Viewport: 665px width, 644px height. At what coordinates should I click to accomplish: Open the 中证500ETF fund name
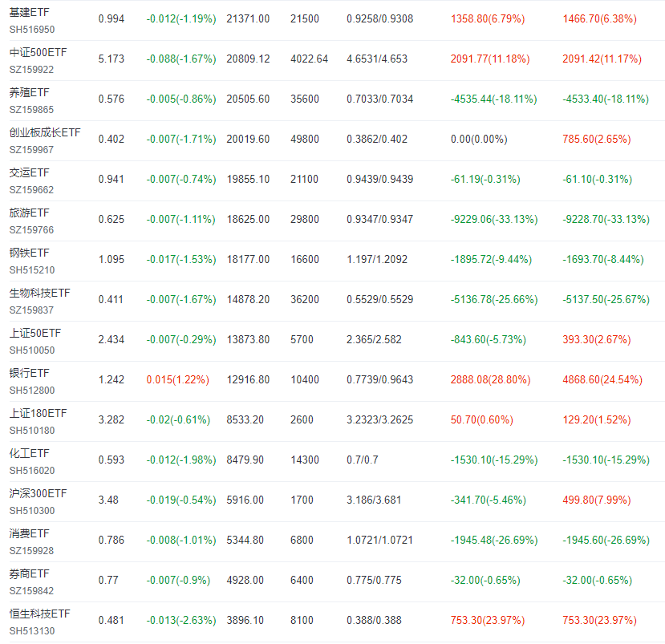pyautogui.click(x=39, y=53)
